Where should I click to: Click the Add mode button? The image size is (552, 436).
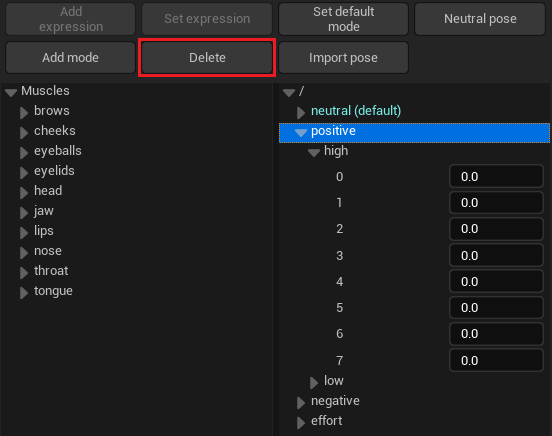click(x=70, y=58)
